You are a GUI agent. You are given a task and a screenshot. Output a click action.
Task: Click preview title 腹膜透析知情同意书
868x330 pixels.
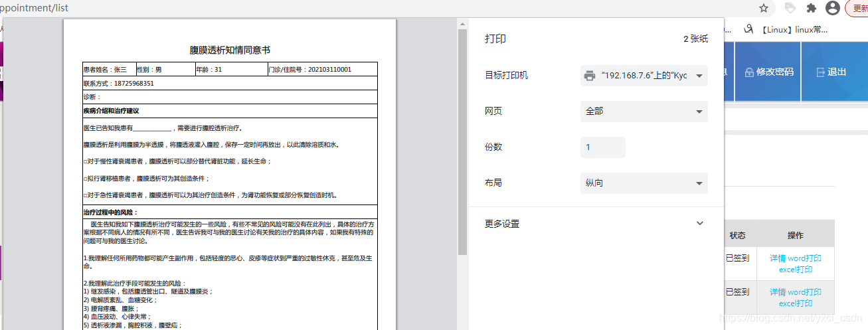pyautogui.click(x=230, y=50)
